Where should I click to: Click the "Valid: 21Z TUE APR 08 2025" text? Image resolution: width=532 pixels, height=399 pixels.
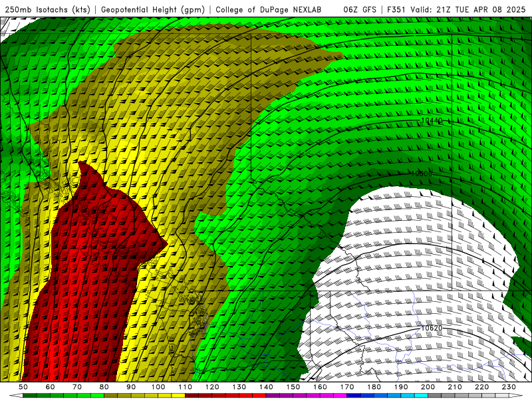coord(468,10)
